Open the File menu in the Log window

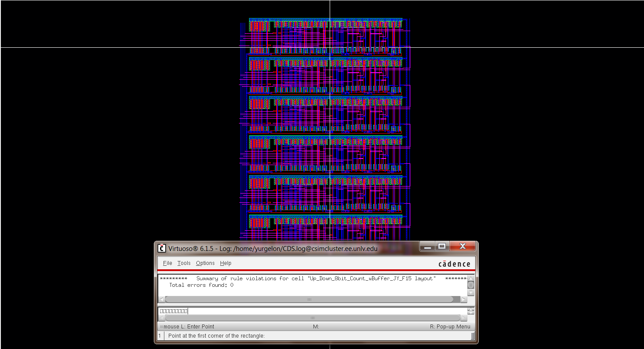pyautogui.click(x=167, y=263)
